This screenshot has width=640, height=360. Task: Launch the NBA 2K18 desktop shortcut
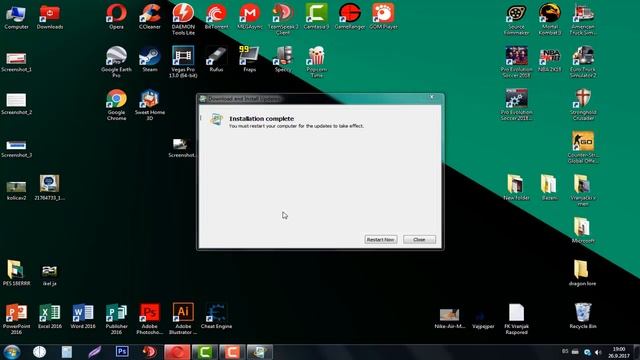point(550,59)
